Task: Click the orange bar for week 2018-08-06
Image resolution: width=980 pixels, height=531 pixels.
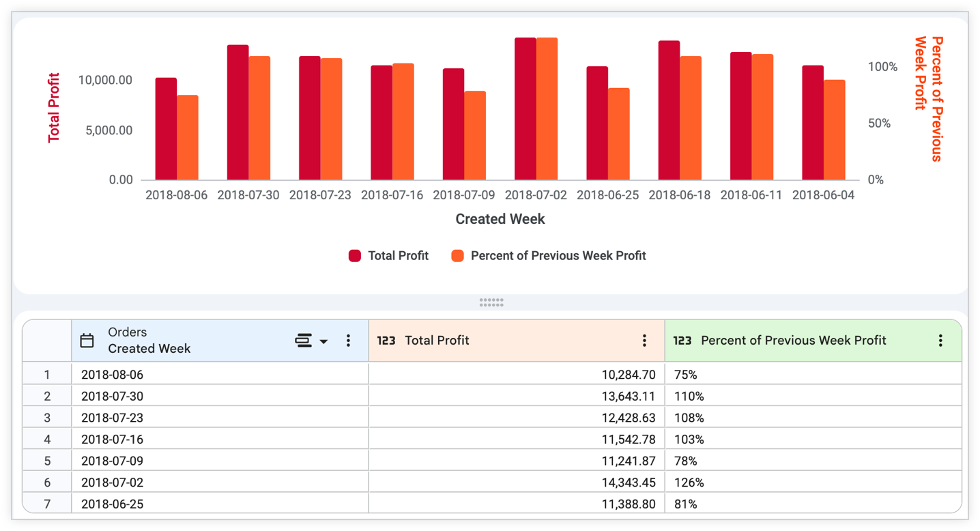Action: (x=188, y=138)
